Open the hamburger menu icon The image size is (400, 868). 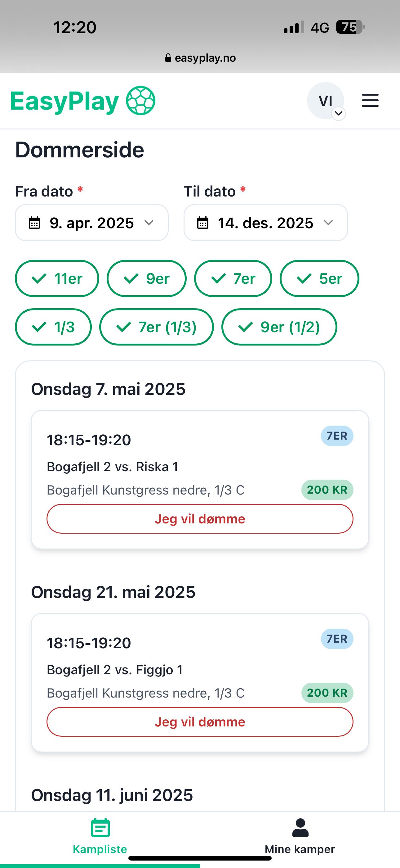coord(370,100)
